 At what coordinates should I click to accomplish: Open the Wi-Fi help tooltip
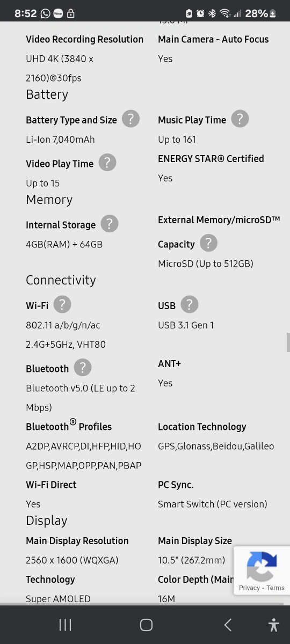click(x=62, y=304)
